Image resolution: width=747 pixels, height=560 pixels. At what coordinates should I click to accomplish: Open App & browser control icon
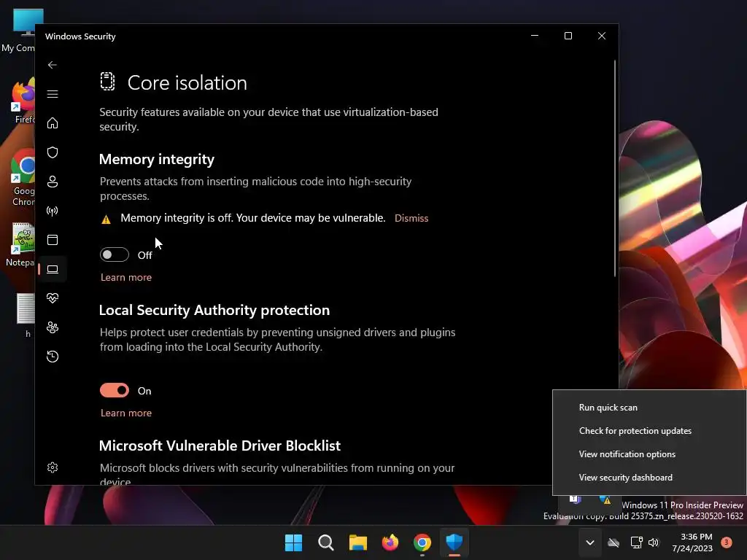coord(53,239)
